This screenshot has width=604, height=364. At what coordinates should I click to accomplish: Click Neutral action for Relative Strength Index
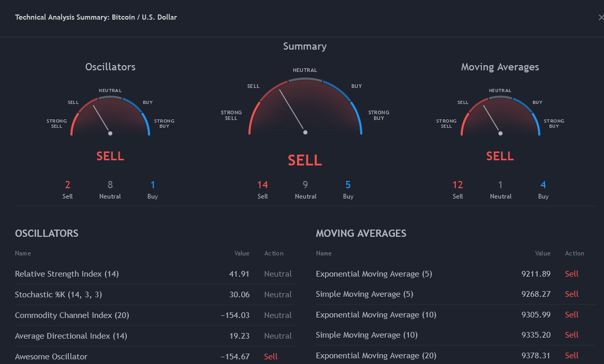point(278,274)
